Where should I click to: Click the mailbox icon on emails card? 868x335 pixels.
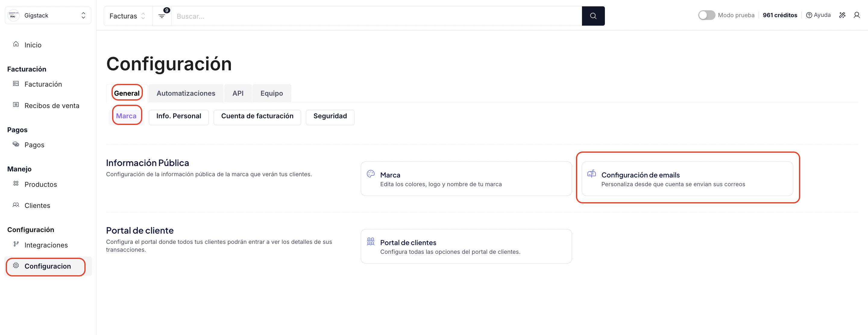click(592, 174)
